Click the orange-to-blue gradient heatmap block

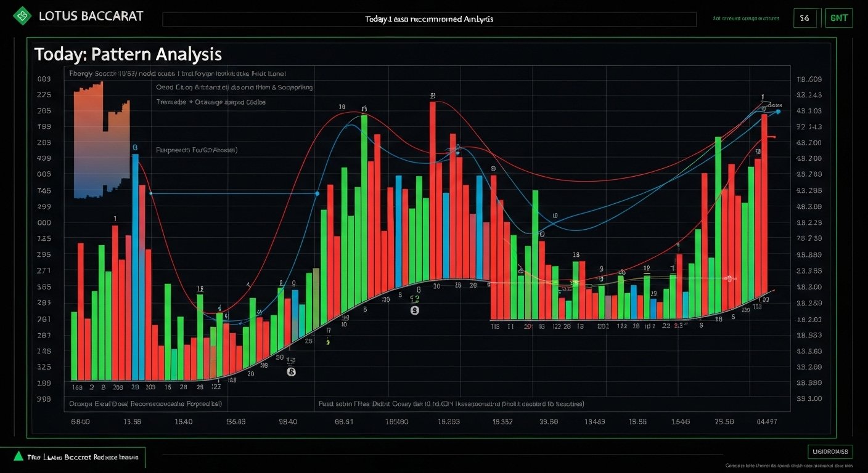(x=101, y=142)
